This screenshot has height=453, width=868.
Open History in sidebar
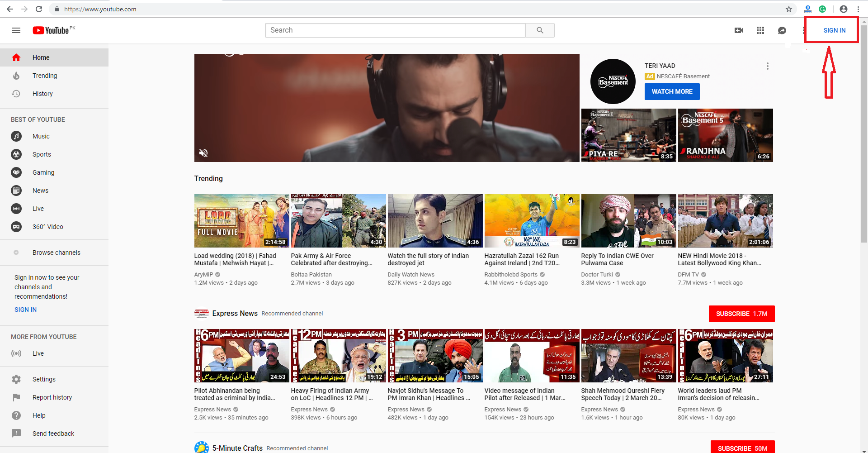click(x=54, y=94)
